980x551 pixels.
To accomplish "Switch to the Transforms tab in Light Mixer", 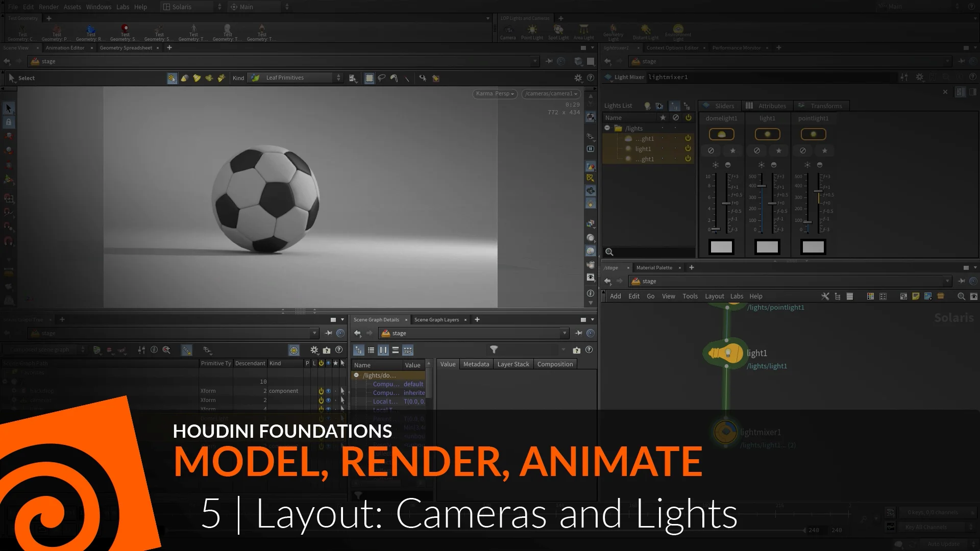I will coord(826,106).
